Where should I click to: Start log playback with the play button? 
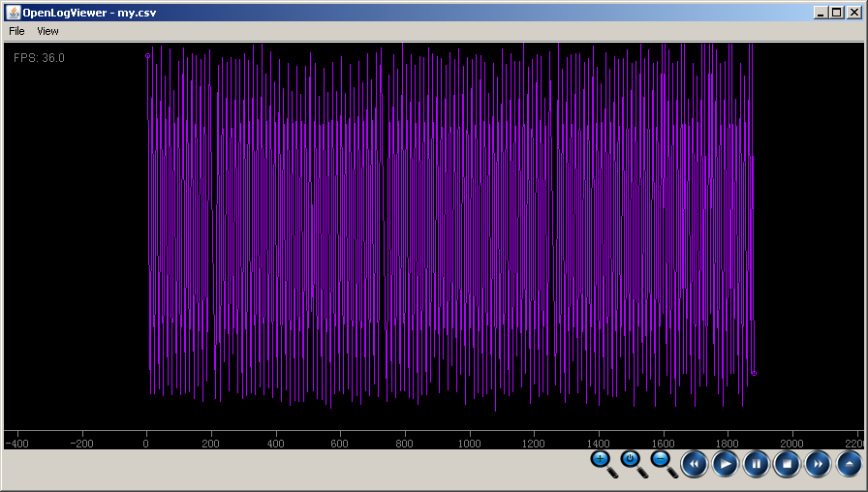pyautogui.click(x=725, y=465)
